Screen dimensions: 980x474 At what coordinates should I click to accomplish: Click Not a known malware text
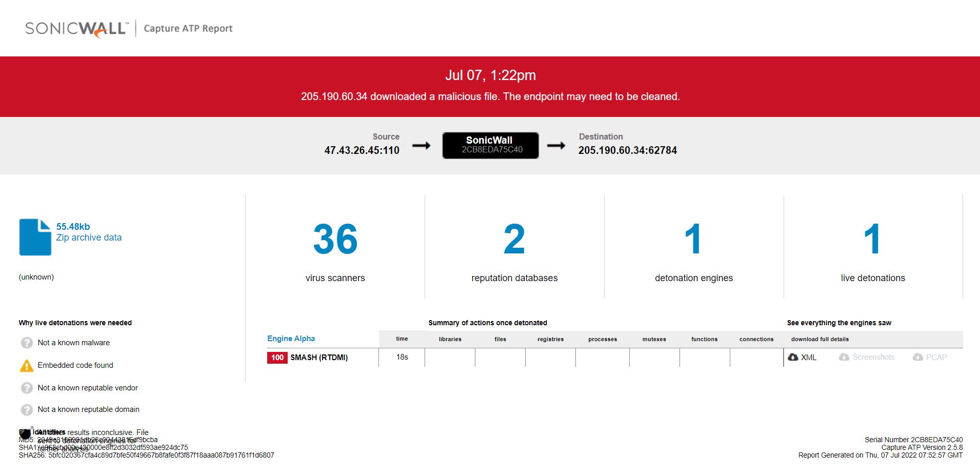click(73, 343)
